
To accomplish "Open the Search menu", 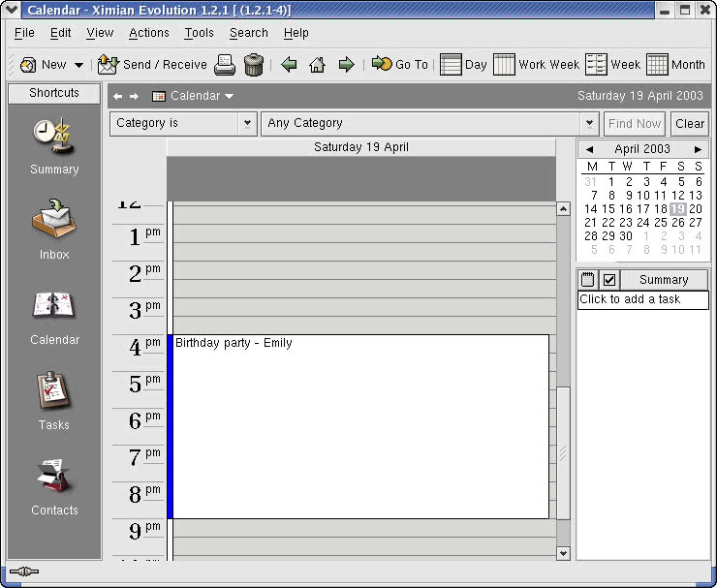I will pyautogui.click(x=249, y=33).
